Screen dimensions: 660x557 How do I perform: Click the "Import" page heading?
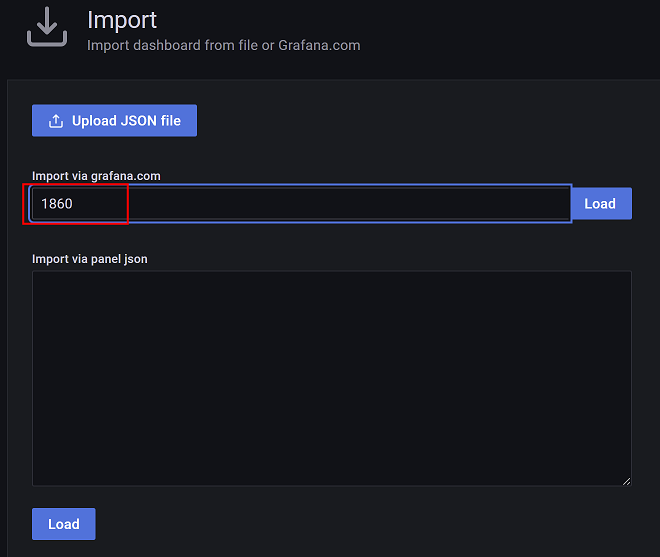tap(122, 19)
